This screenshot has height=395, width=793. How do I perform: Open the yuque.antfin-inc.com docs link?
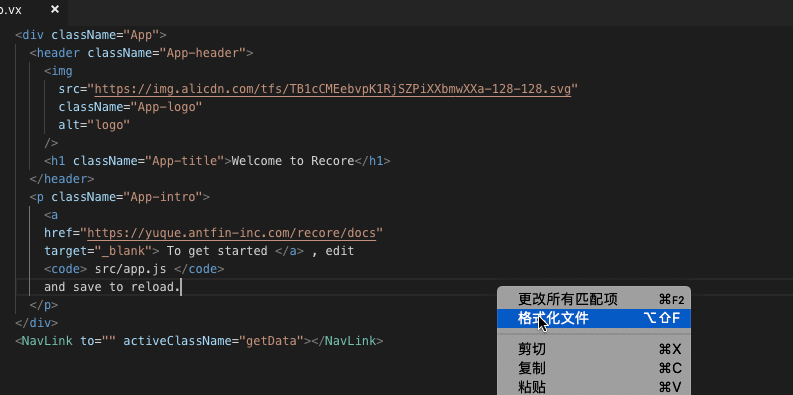[x=232, y=233]
